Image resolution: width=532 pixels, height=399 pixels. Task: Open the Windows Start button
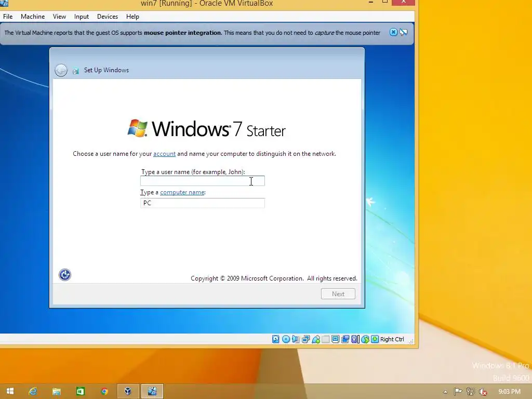coord(10,391)
